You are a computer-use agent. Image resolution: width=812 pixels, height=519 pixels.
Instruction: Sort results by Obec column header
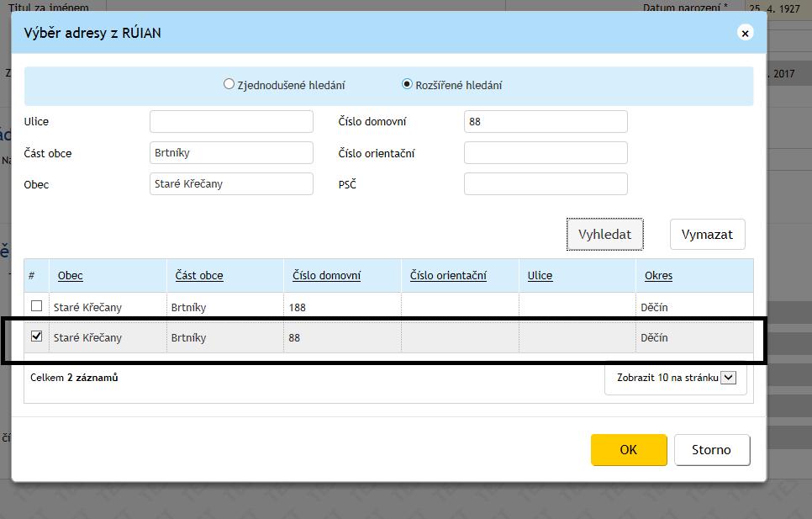click(71, 276)
